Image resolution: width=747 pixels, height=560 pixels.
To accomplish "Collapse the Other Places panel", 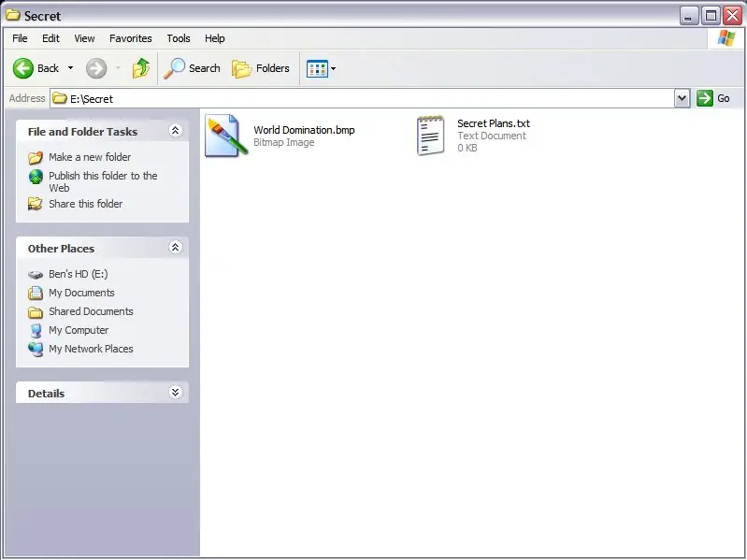I will coord(176,247).
